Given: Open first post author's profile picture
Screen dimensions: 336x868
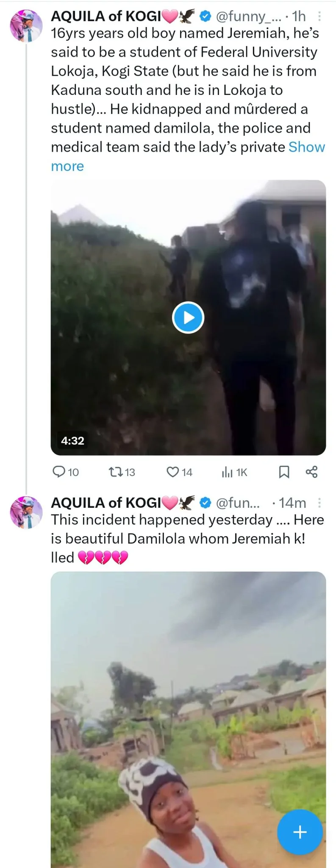Looking at the screenshot, I should 26,26.
